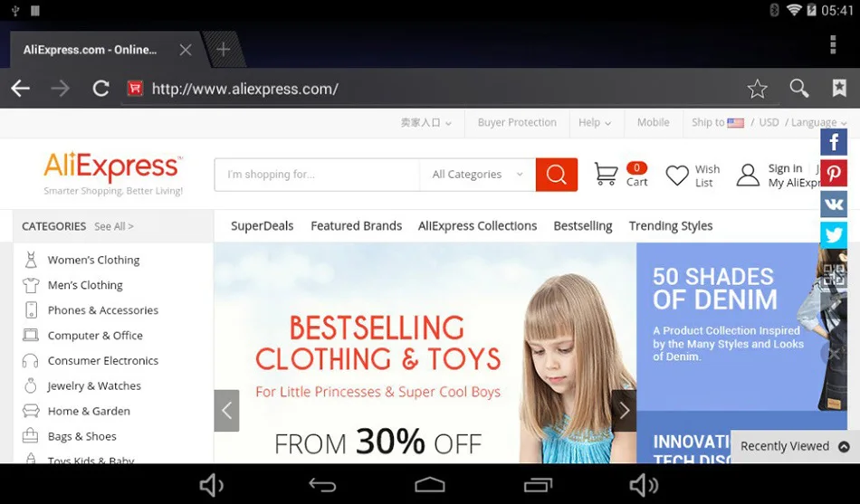The height and width of the screenshot is (504, 860).
Task: Share on Twitter
Action: click(x=834, y=235)
